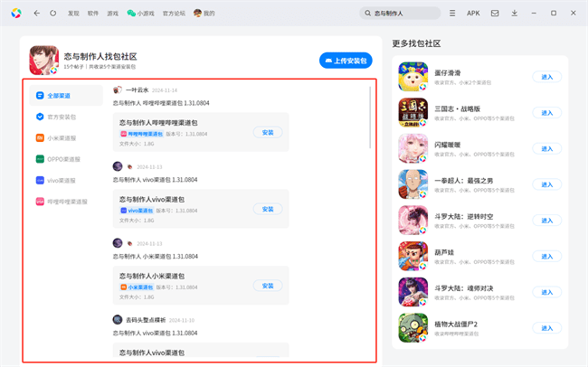Open the 三国志·战略版 game icon
Image resolution: width=588 pixels, height=367 pixels.
(x=413, y=112)
